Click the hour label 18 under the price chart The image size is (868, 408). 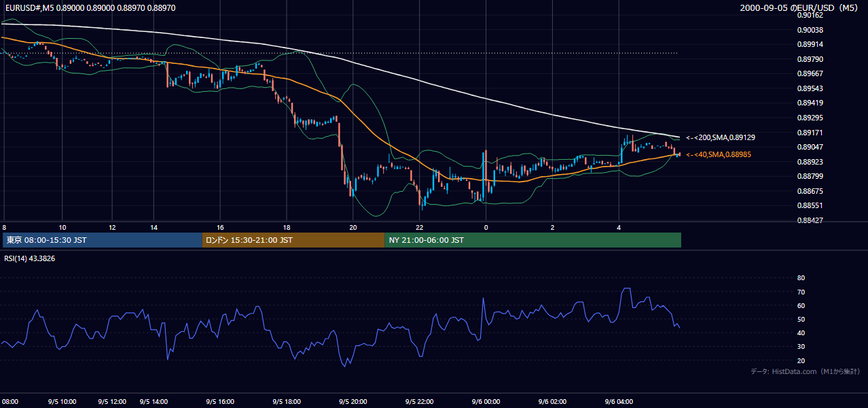click(287, 227)
